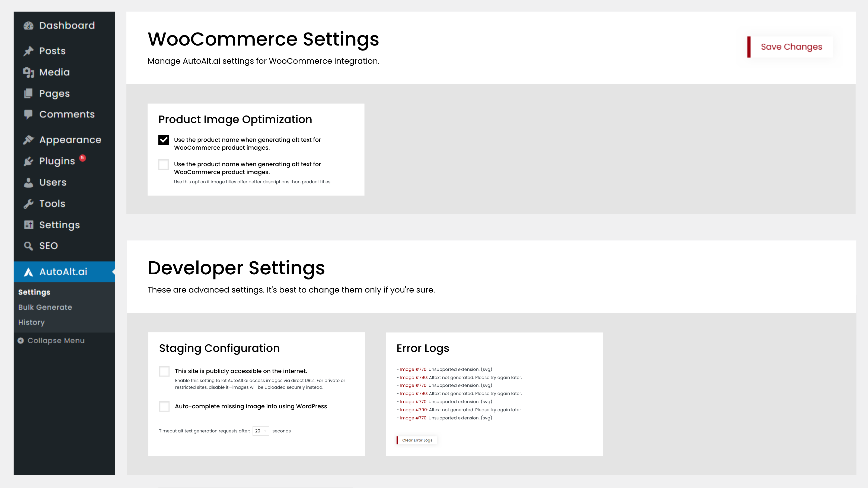Screen dimensions: 868x488
Task: Click the SEO magnifying glass icon
Action: (28, 246)
